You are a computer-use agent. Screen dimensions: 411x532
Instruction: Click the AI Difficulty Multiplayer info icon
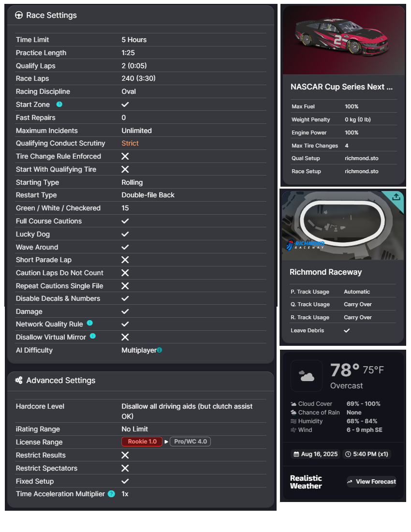pos(160,350)
